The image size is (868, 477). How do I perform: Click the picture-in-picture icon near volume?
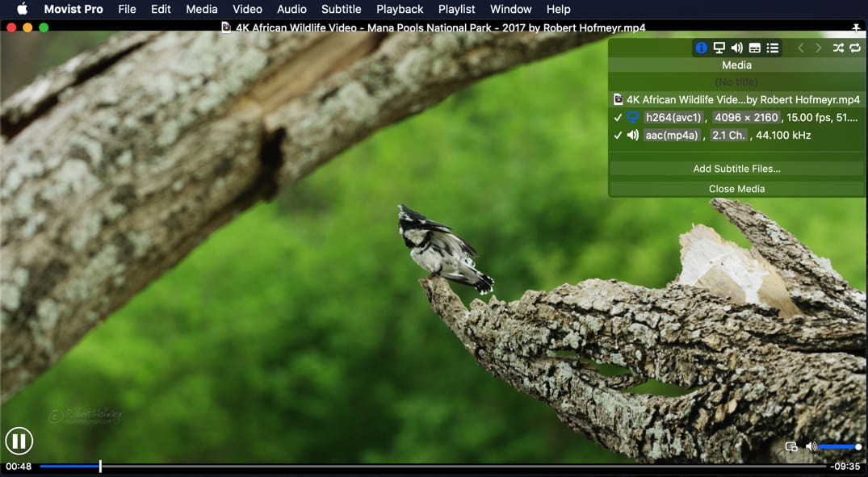(791, 446)
